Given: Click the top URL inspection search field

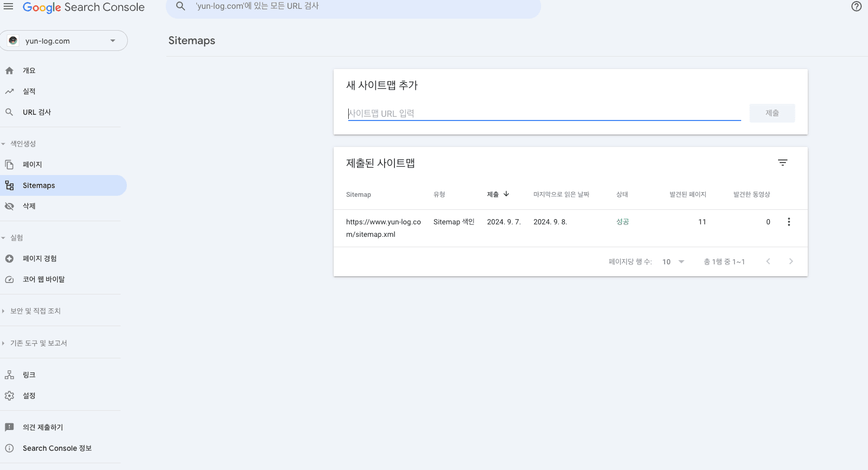Looking at the screenshot, I should click(353, 7).
